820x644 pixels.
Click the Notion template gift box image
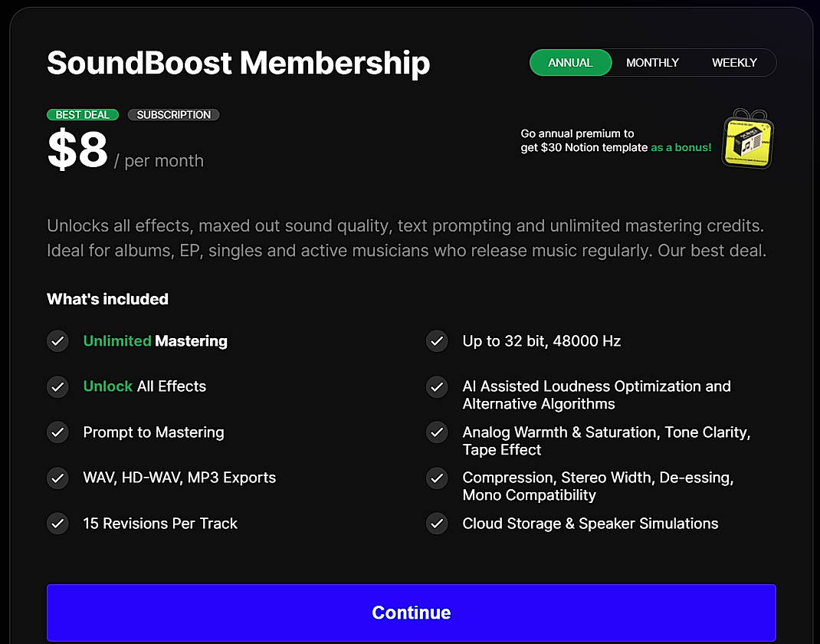(x=747, y=139)
